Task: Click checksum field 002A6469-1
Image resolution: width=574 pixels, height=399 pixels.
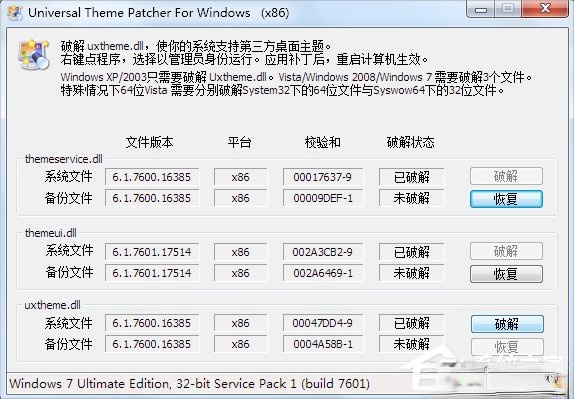Action: [323, 273]
